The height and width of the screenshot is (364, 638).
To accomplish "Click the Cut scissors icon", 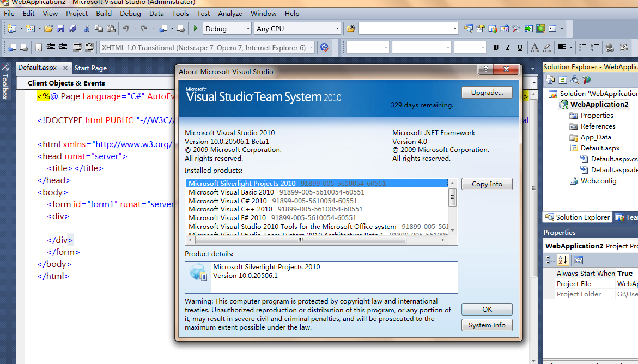I will pos(87,28).
